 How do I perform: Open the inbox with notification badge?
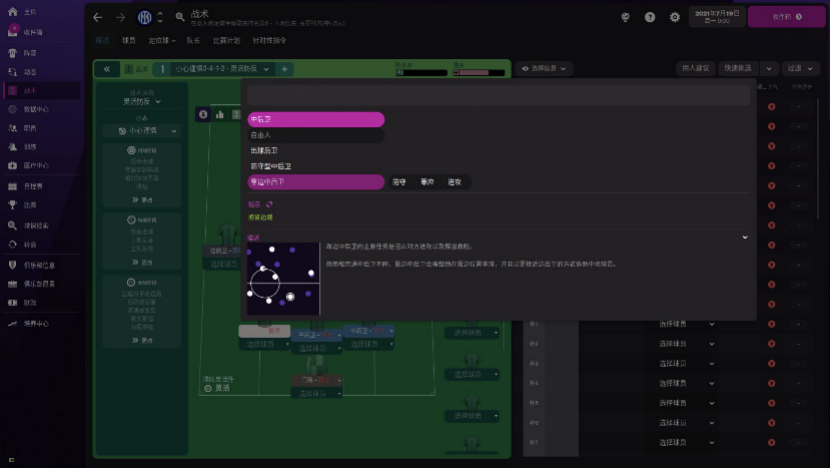[x=13, y=31]
